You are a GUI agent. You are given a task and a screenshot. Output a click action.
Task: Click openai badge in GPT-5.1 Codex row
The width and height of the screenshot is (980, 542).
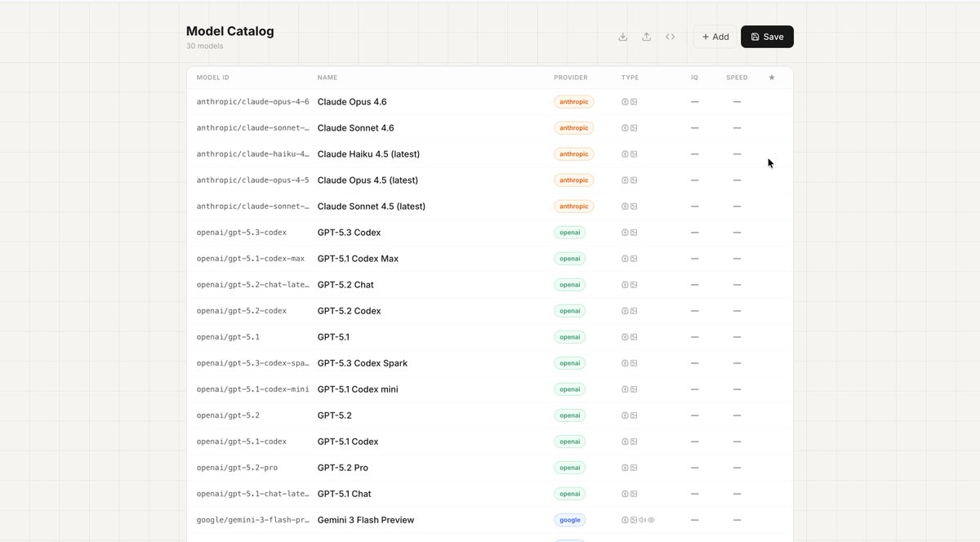(x=569, y=442)
